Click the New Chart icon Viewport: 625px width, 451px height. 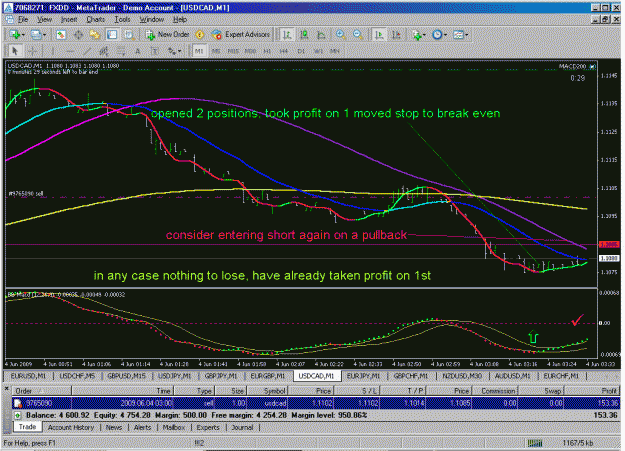pos(15,35)
